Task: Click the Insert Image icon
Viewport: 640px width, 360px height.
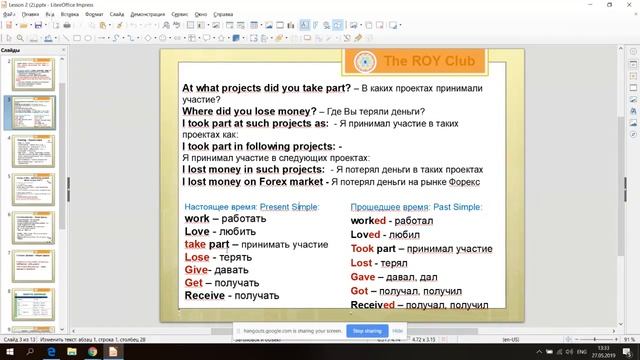Action: [269, 25]
